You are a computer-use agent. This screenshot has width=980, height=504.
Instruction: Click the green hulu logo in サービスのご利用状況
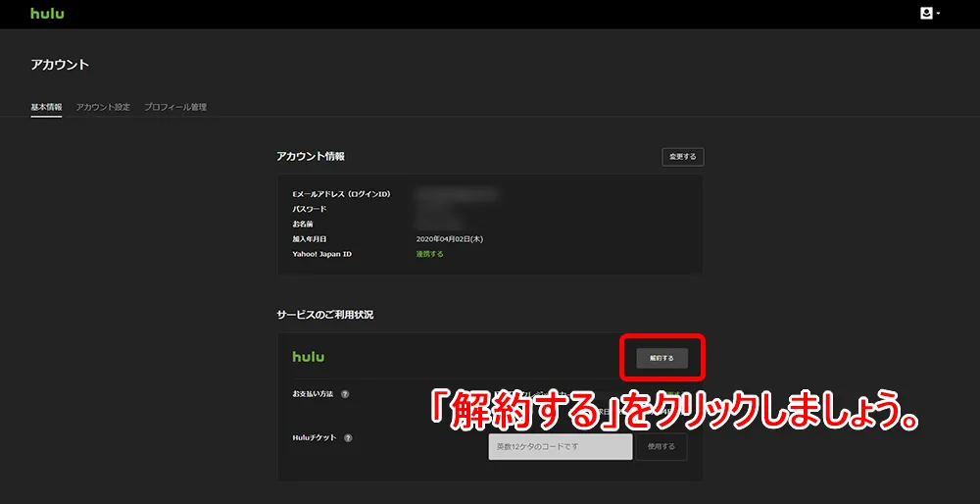(x=308, y=357)
